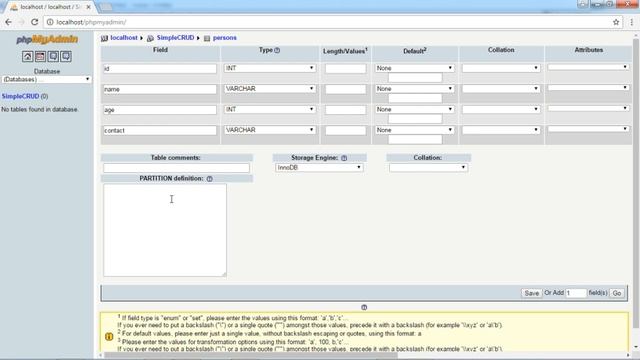Open the Storage Engine InnoDB dropdown
640x360 pixels.
pyautogui.click(x=319, y=167)
